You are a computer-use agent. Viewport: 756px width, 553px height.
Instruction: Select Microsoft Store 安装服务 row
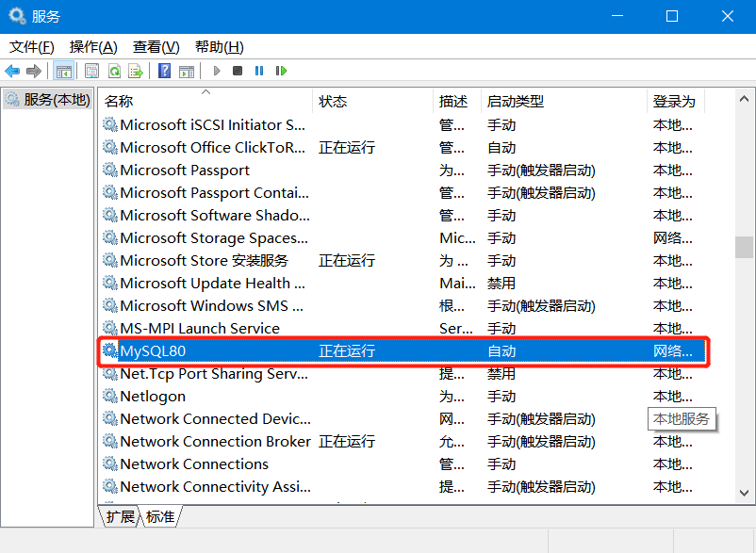[403, 261]
